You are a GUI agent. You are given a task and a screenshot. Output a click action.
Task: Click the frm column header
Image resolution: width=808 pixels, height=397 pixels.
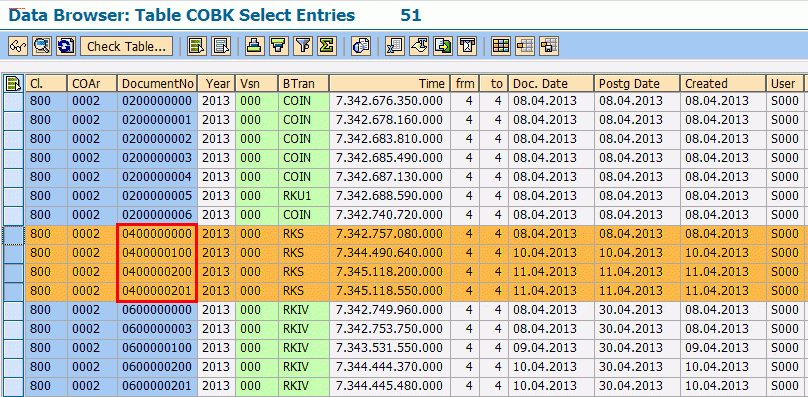coord(464,84)
